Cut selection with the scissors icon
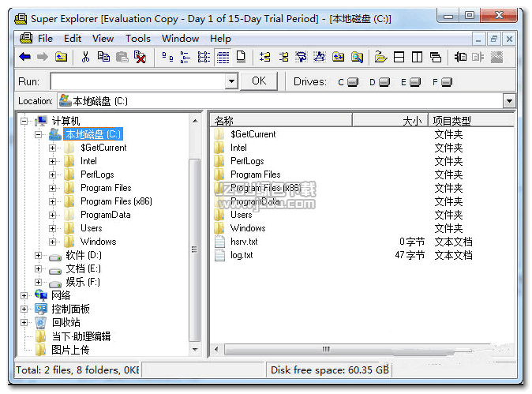This screenshot has height=394, width=532. click(x=85, y=57)
